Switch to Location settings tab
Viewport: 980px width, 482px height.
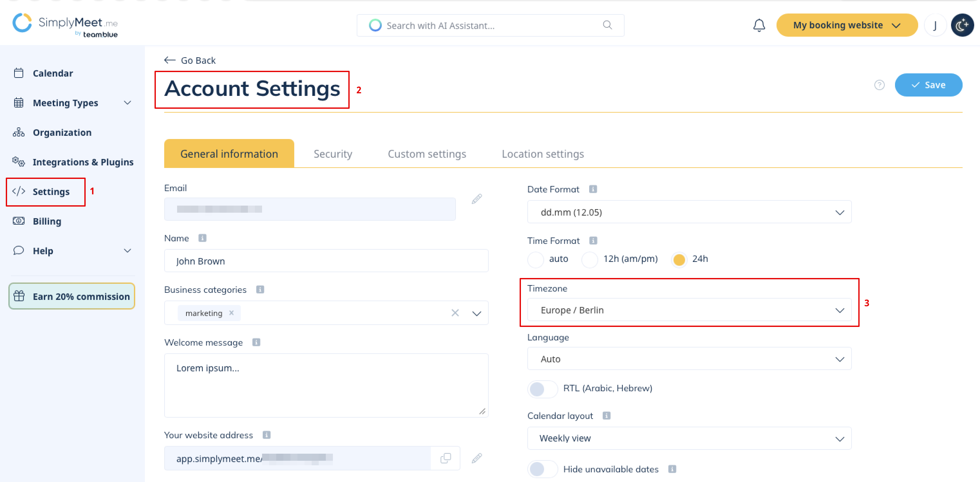(542, 153)
